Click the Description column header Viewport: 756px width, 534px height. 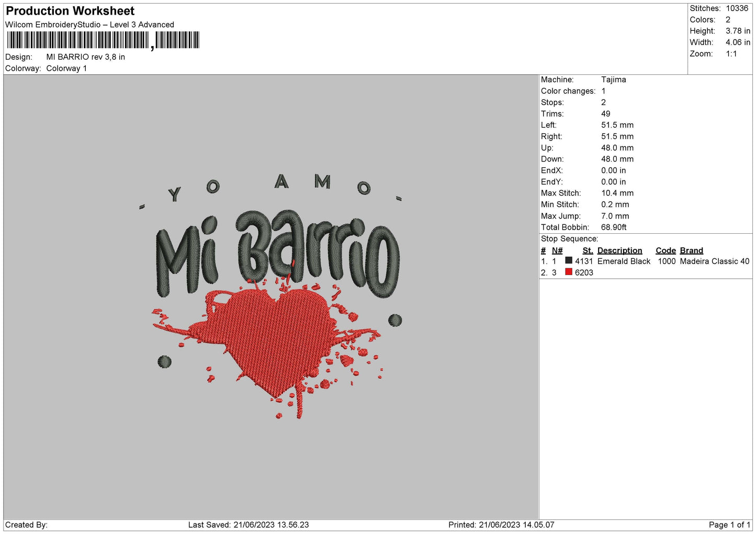(x=619, y=251)
